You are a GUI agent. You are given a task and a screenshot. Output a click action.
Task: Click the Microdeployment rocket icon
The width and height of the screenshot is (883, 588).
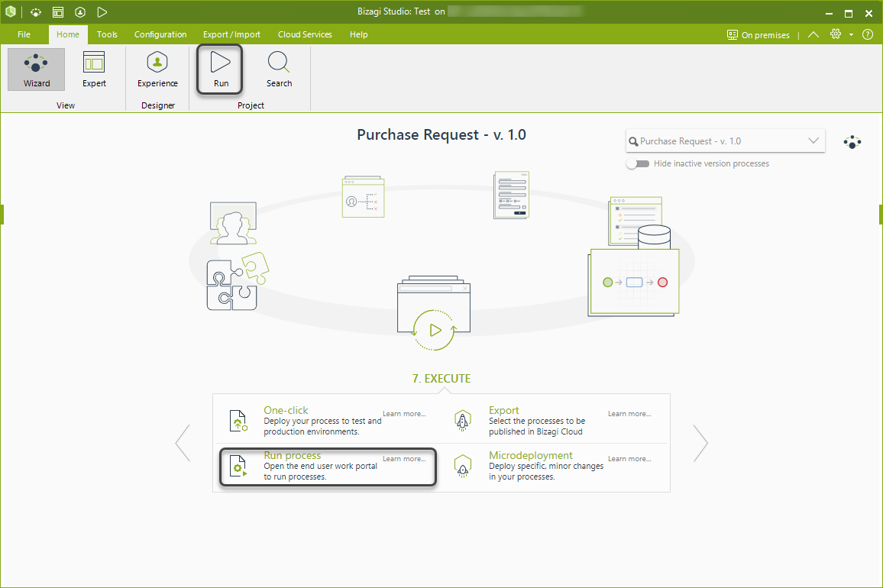coord(462,467)
